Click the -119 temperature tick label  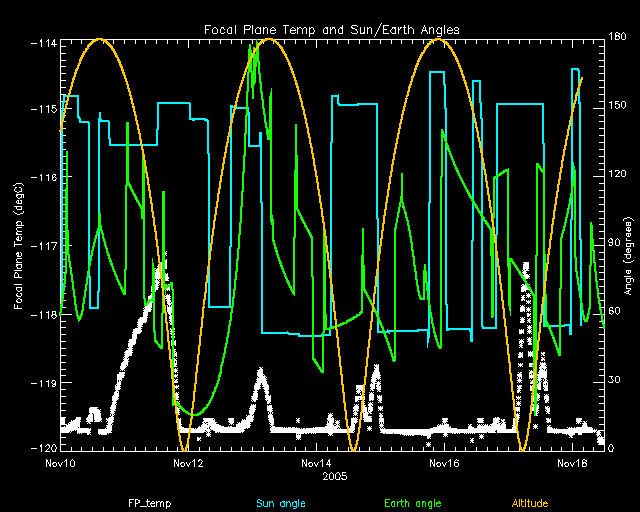42,383
